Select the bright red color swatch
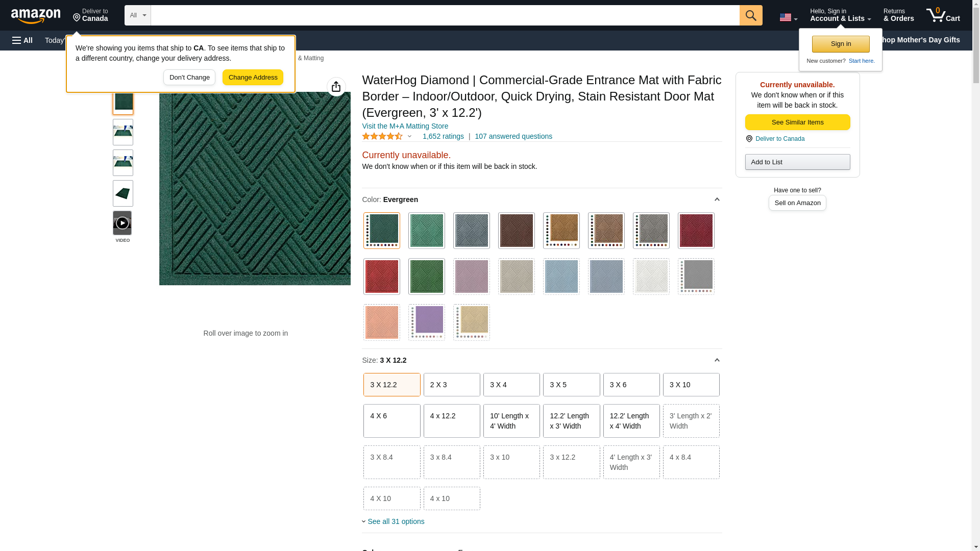Image resolution: width=980 pixels, height=551 pixels. (x=381, y=277)
